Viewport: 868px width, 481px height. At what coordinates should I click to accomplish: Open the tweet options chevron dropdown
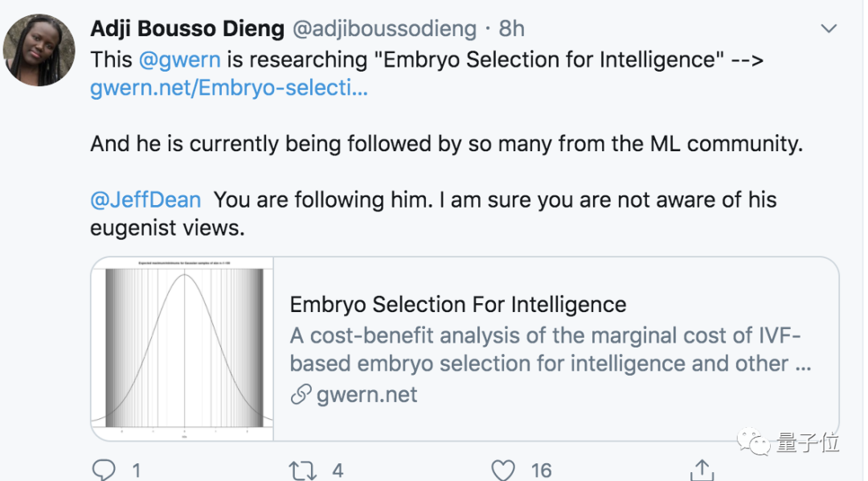828,29
